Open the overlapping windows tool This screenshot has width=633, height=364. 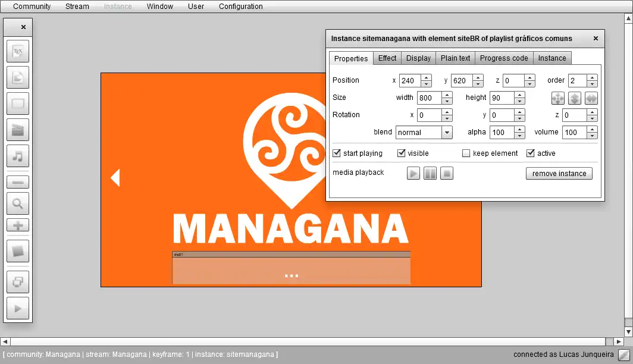point(18,282)
